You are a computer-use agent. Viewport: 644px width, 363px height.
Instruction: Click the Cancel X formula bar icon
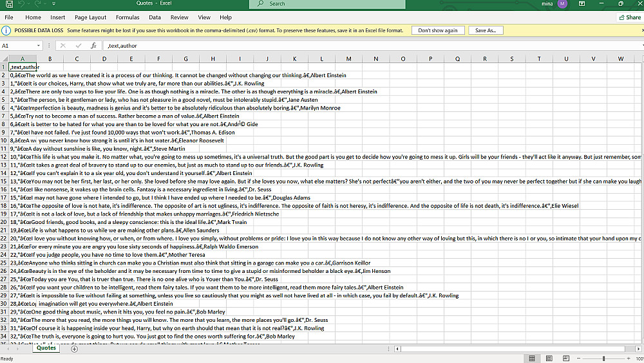(63, 46)
